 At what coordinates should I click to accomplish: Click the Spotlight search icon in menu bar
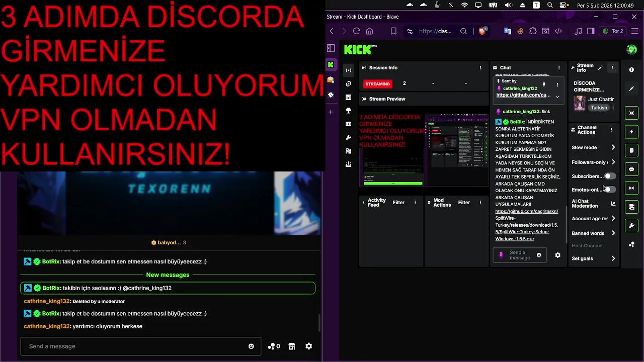pos(550,5)
